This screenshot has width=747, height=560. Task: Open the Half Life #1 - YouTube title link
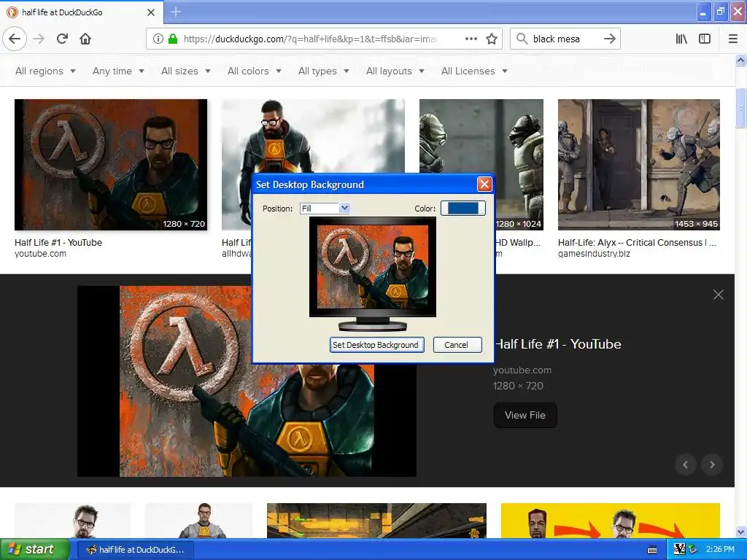pyautogui.click(x=557, y=344)
